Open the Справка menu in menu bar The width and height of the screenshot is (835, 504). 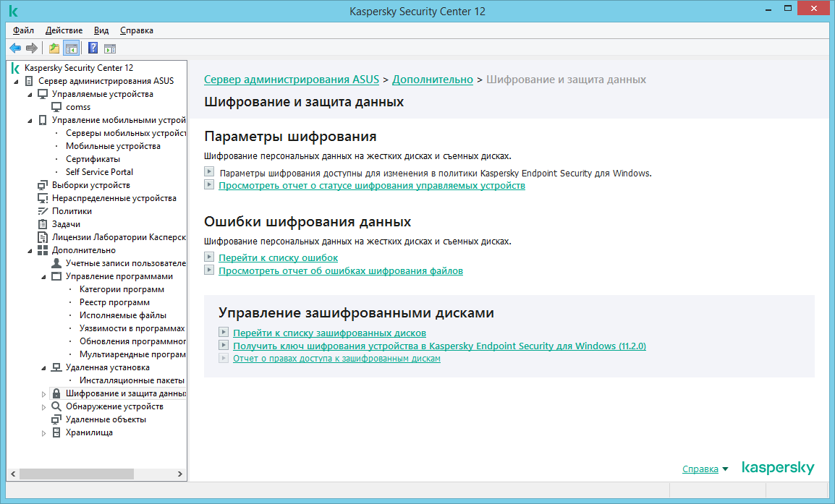tap(137, 30)
